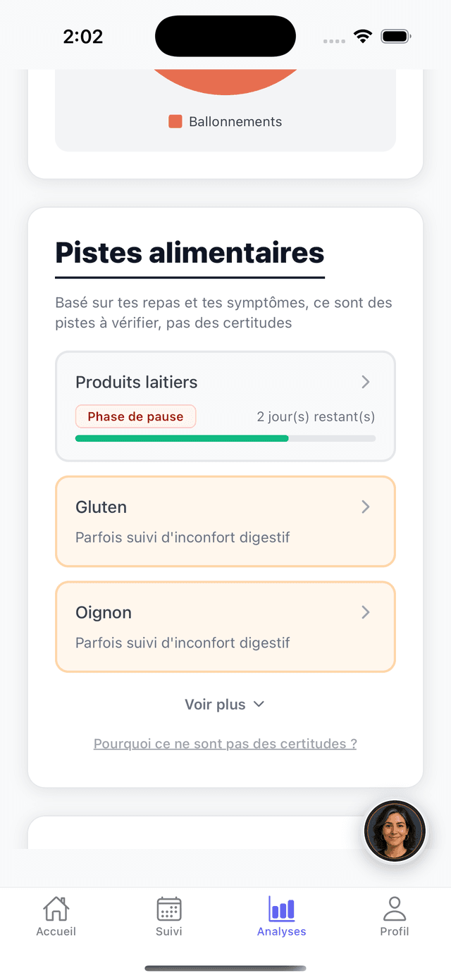Select the Gluten suggestion card
The width and height of the screenshot is (451, 980).
pos(211,521)
